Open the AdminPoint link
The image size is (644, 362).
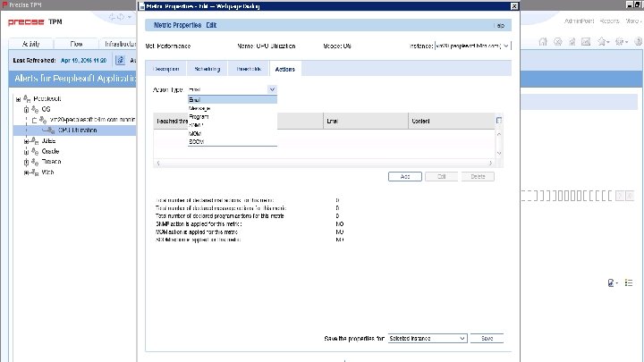[579, 21]
